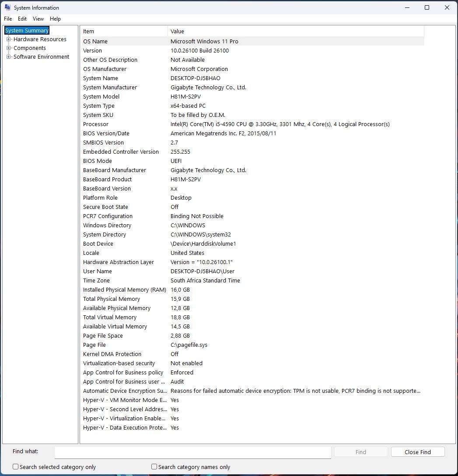Viewport: 458px width, 476px height.
Task: Select the OS Name row
Action: click(175, 41)
